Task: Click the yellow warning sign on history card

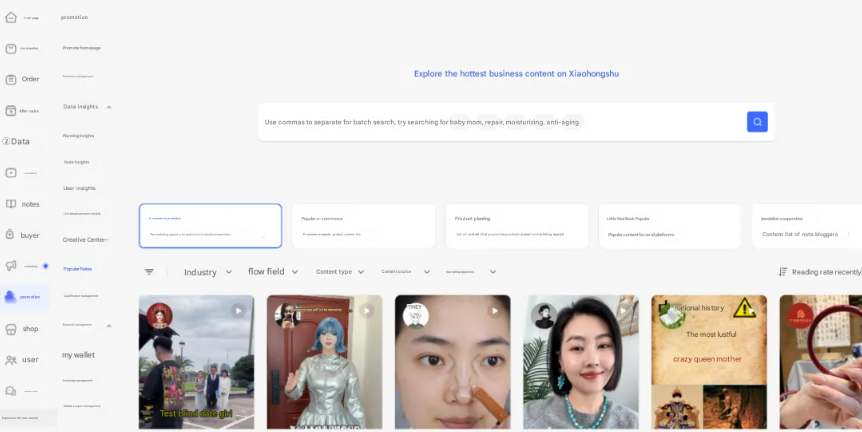Action: 744,308
